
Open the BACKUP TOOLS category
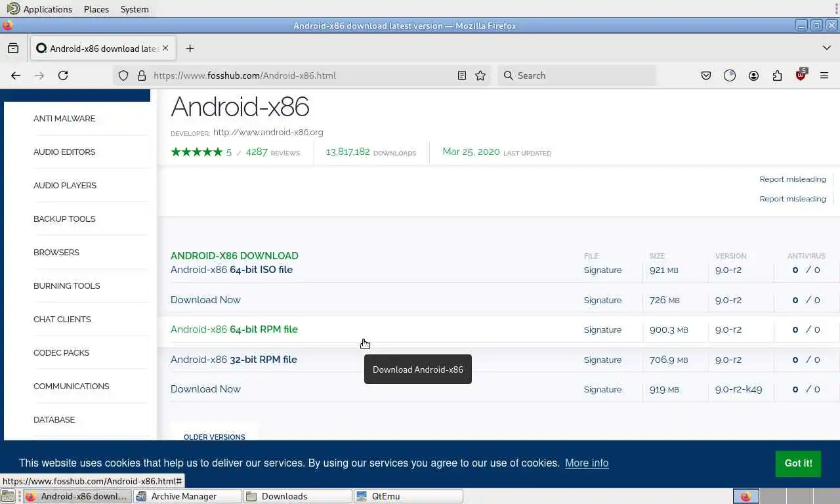coord(64,219)
